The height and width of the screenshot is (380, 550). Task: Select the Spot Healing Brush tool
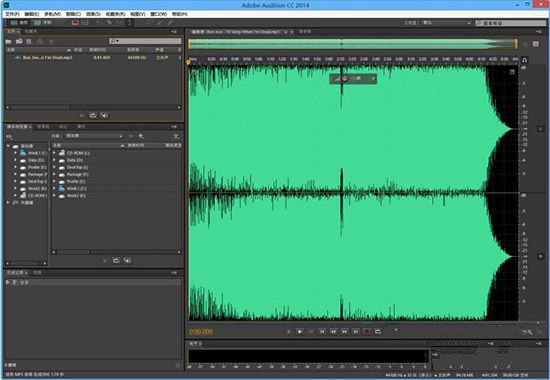click(x=170, y=22)
